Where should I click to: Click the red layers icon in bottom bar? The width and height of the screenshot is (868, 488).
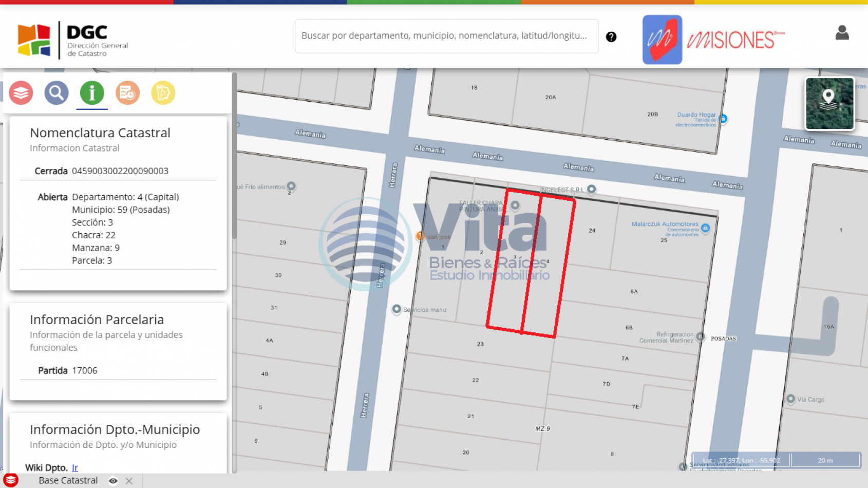[11, 480]
